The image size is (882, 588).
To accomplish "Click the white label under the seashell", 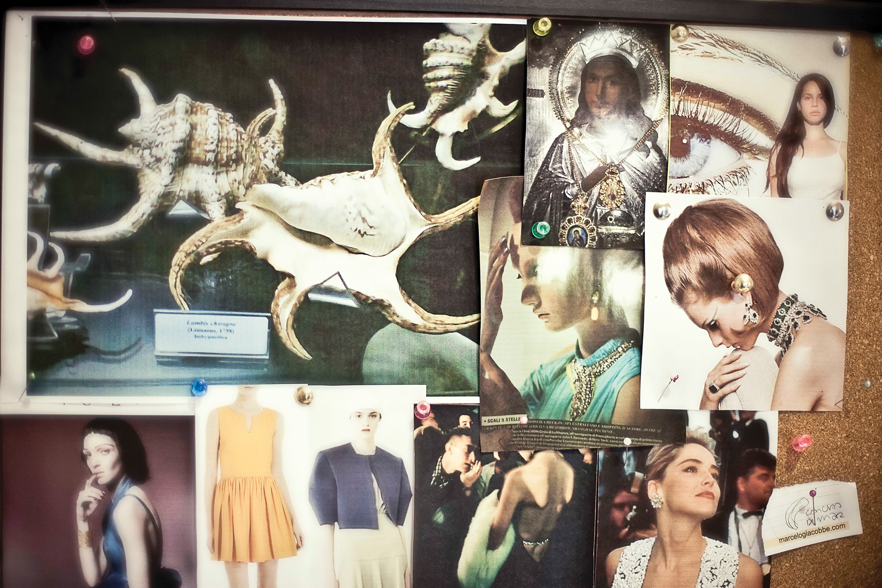I will (211, 333).
